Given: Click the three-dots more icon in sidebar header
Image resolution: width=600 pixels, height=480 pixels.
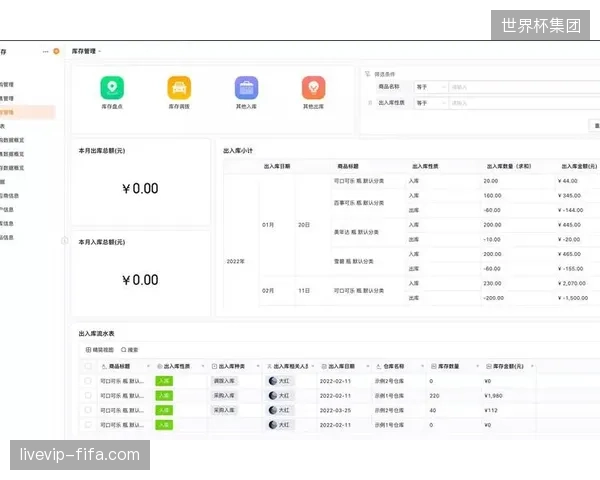Looking at the screenshot, I should click(46, 51).
